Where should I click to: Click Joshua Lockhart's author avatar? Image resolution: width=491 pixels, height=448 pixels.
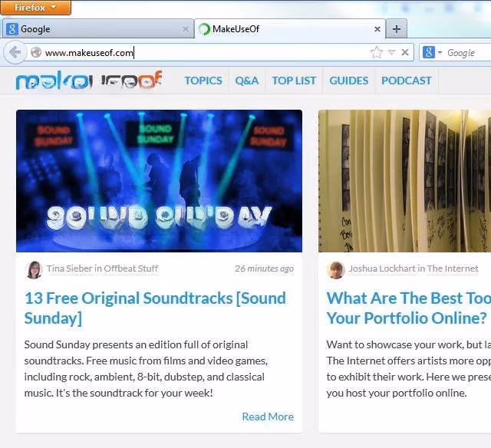point(336,269)
